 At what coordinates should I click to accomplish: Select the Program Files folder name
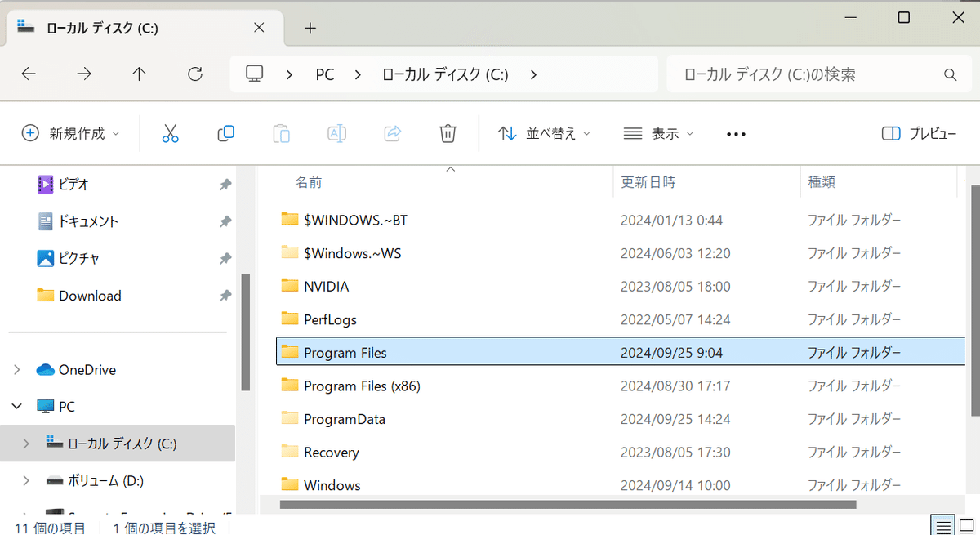(345, 353)
